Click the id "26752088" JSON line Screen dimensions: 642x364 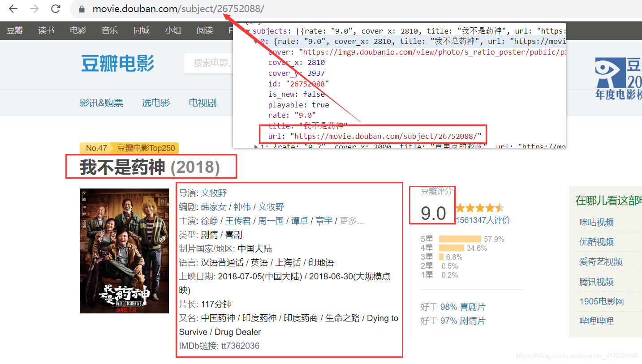pyautogui.click(x=299, y=84)
